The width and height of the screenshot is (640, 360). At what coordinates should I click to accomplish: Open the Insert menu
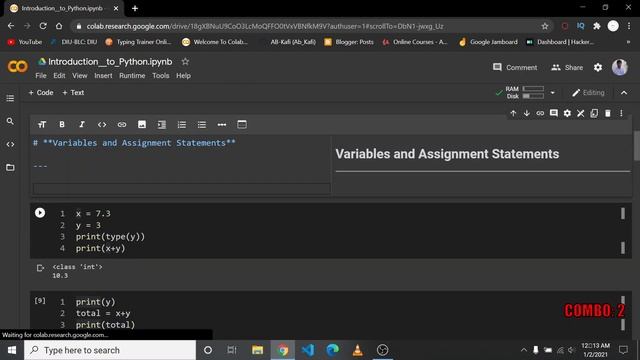pos(103,76)
